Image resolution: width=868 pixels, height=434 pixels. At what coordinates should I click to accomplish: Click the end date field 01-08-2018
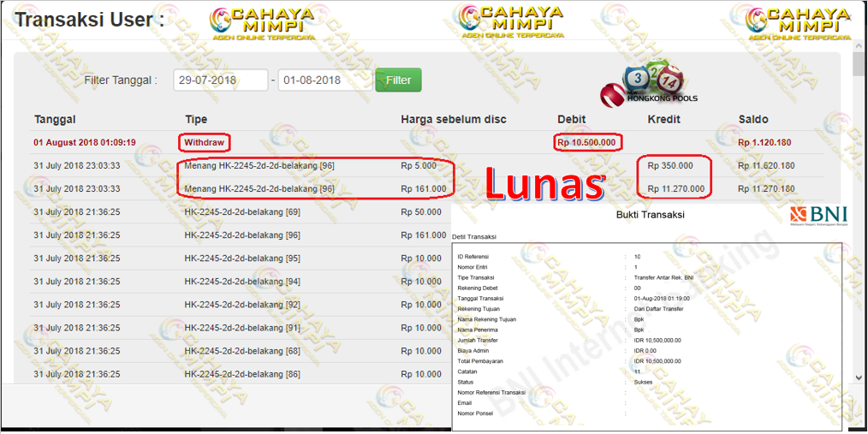324,80
